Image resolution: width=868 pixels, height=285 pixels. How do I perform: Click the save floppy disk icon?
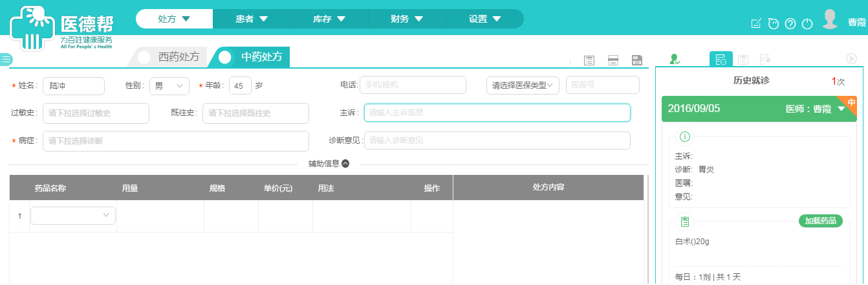click(636, 60)
